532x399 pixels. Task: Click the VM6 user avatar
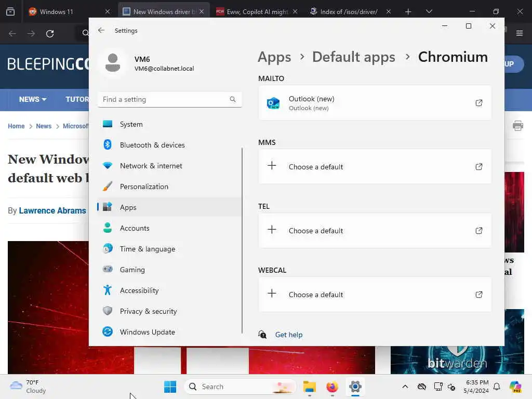pos(113,63)
